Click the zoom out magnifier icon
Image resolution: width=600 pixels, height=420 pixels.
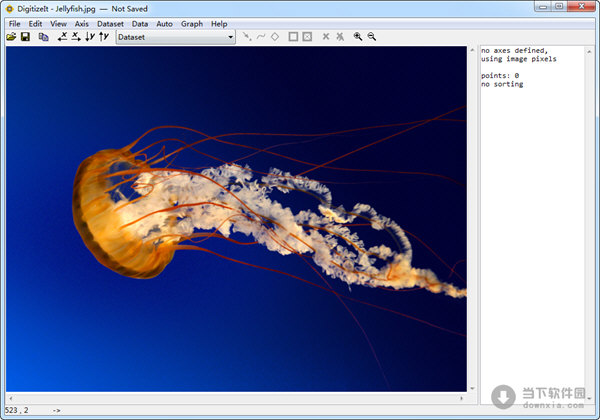pos(372,37)
